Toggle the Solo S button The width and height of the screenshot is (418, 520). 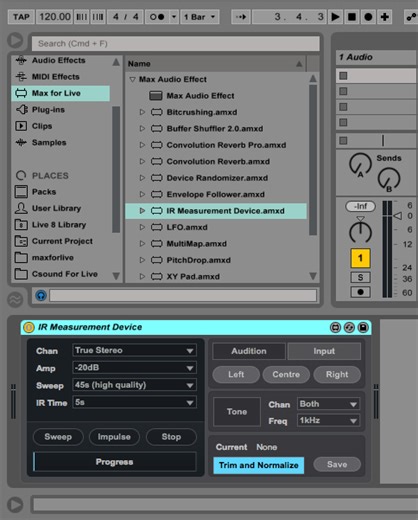(x=360, y=277)
